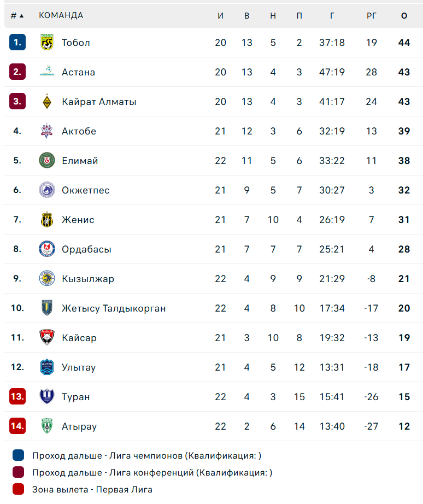Click the Кайсар wolf emblem
This screenshot has width=423, height=504.
click(x=47, y=337)
